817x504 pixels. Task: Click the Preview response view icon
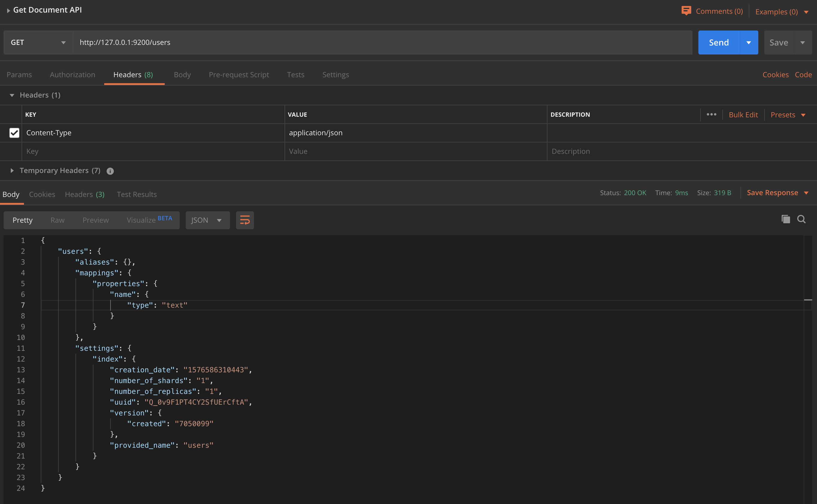click(95, 220)
